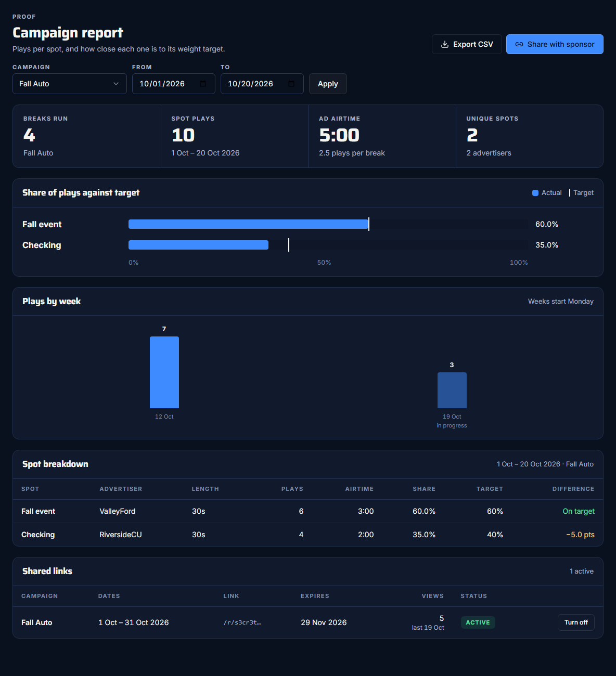Click the Checking share progress bar
616x676 pixels.
click(x=328, y=245)
